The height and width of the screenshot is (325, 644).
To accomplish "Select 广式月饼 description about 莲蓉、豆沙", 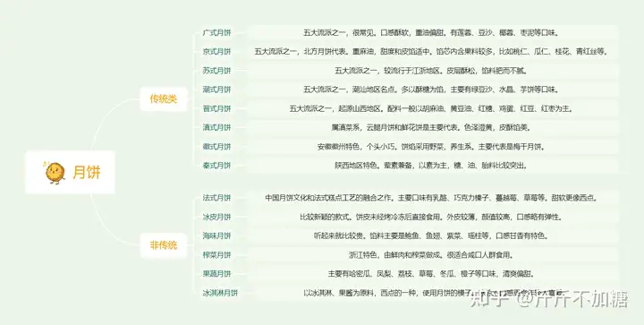I will [x=433, y=33].
